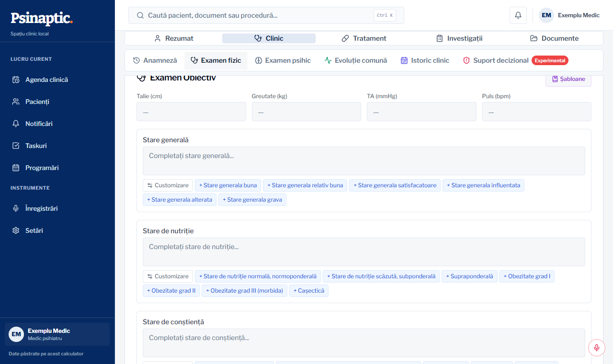Click the Greutate (kg) input field
613x364 pixels.
click(306, 112)
